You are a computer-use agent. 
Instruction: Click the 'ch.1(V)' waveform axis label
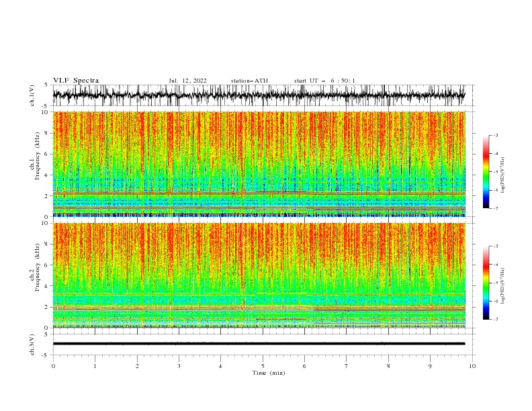[x=32, y=95]
